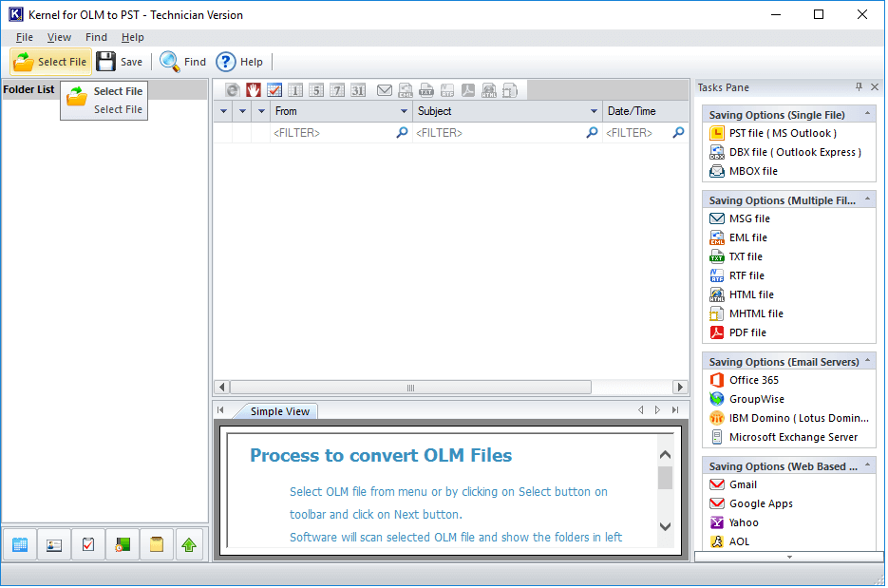888x588 pixels.
Task: Click the message list horizontal scrollbar thumb
Action: pos(410,388)
